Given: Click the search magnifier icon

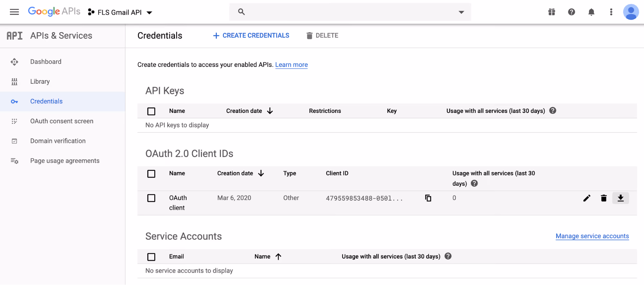Looking at the screenshot, I should coord(241,12).
